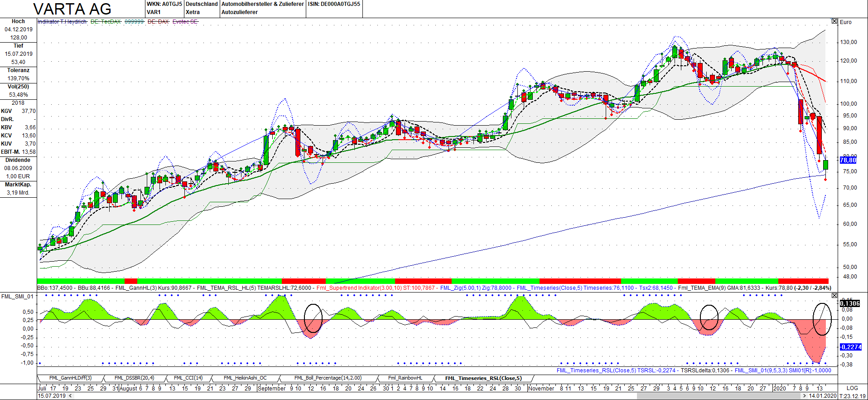Click the September label on the time axis

pos(272,388)
